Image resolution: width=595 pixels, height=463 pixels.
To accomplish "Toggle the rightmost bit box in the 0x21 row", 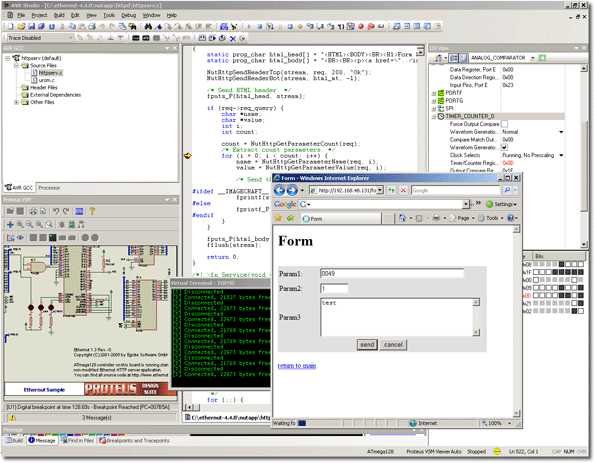I will pos(581,303).
